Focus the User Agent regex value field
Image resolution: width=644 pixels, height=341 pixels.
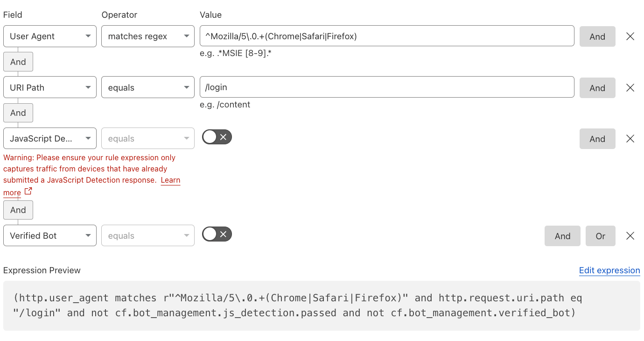point(387,36)
